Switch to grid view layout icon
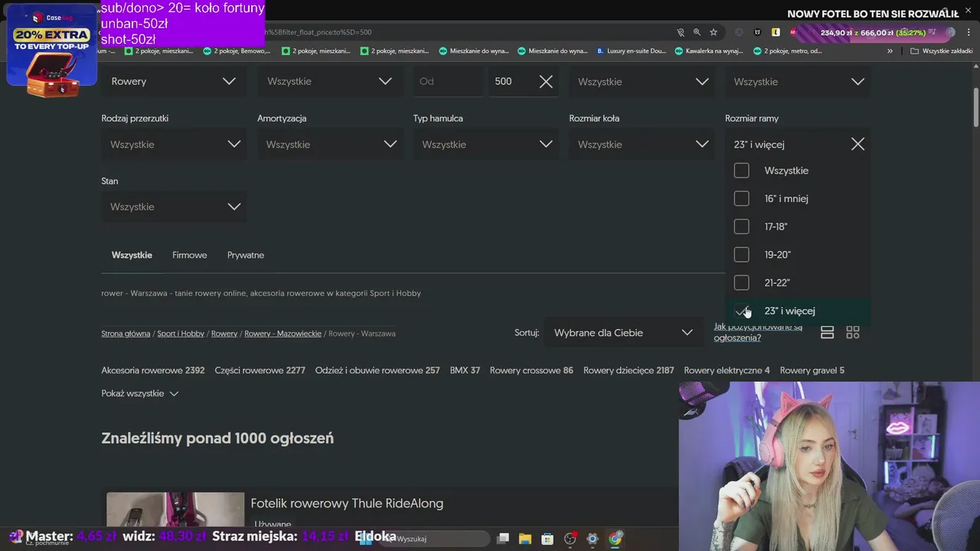Screen dimensions: 980x551 (x=852, y=333)
